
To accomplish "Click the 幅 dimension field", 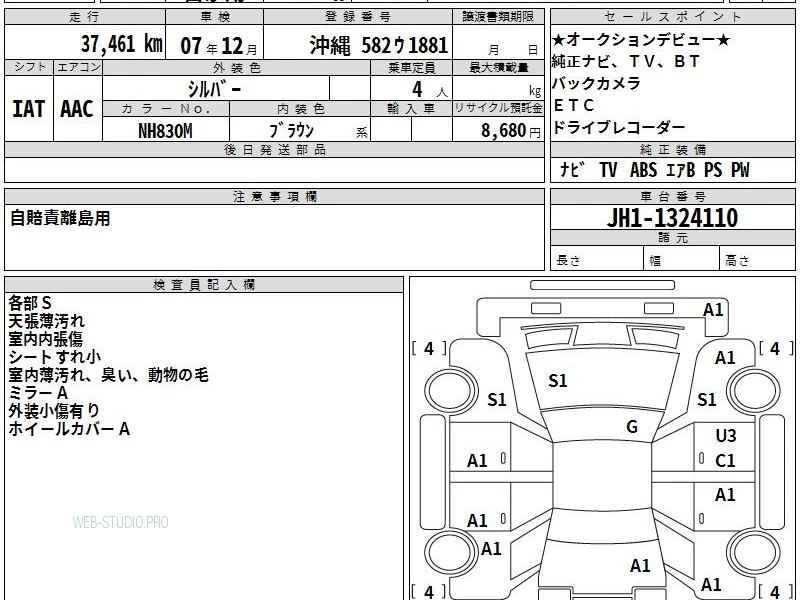I will coord(682,258).
